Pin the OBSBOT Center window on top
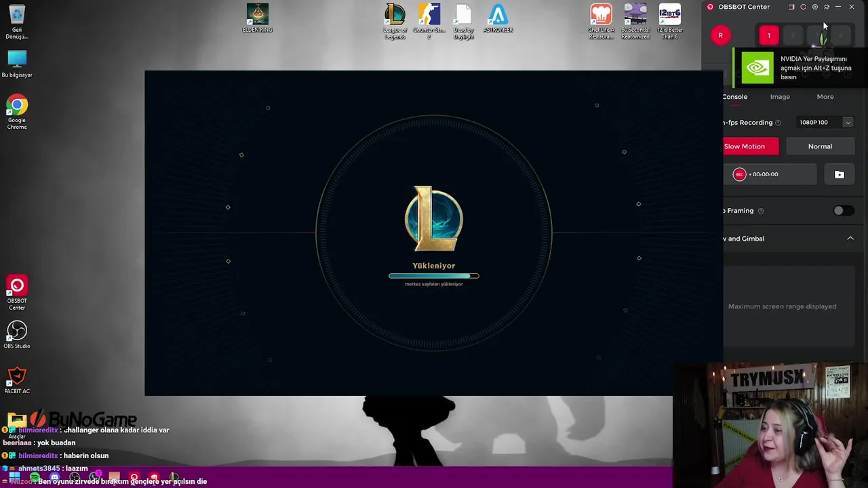 pos(827,7)
